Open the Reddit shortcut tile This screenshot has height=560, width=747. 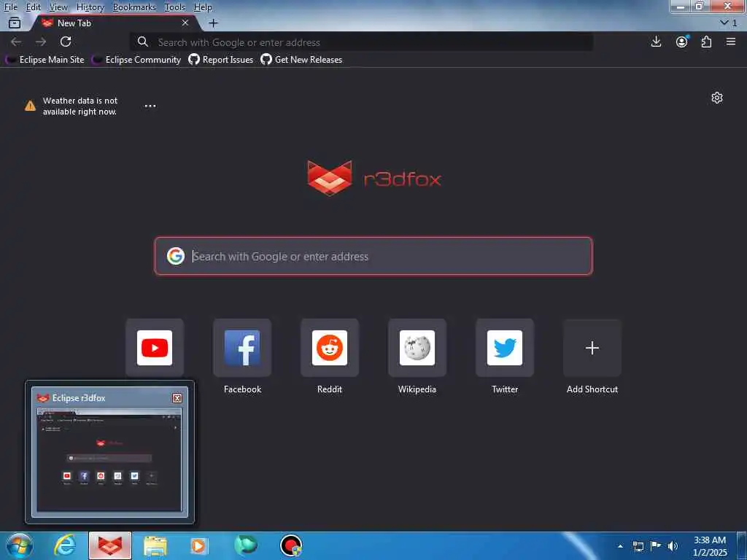pyautogui.click(x=330, y=348)
